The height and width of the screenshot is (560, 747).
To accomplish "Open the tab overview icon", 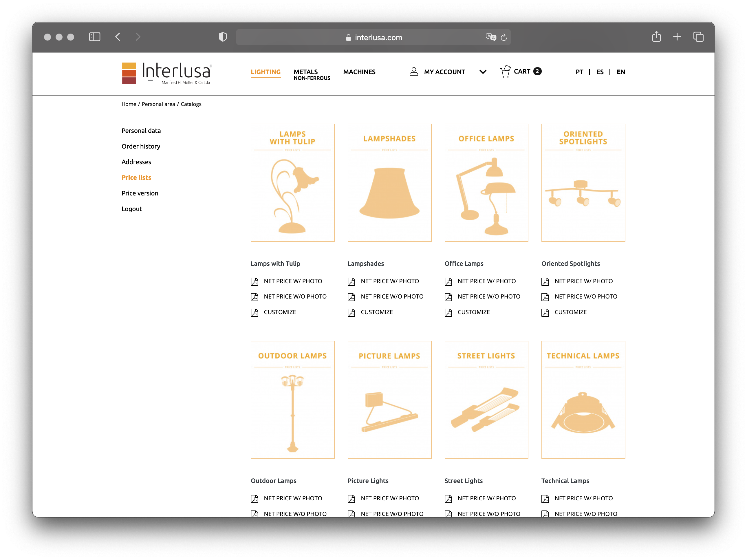I will click(x=698, y=37).
